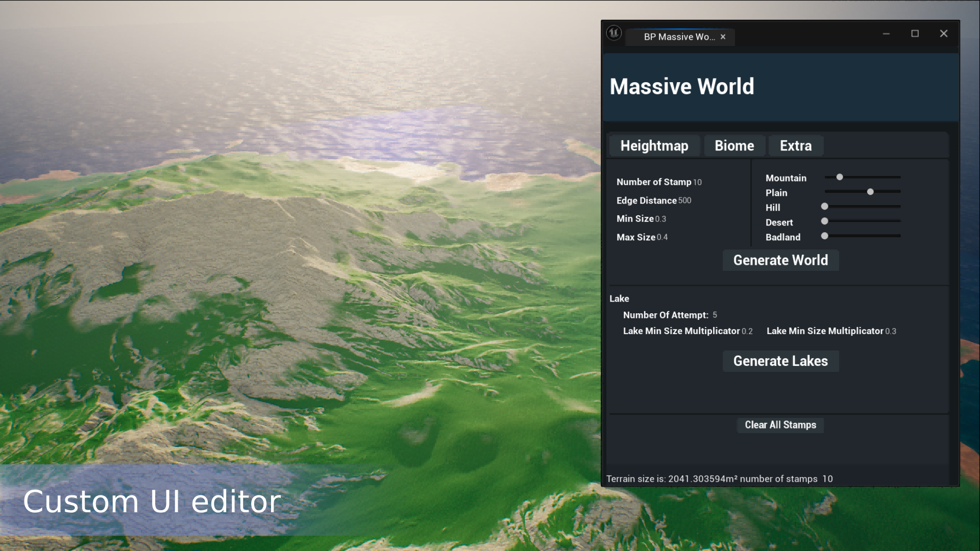This screenshot has width=980, height=551.
Task: Select the Biome tab
Action: point(733,145)
